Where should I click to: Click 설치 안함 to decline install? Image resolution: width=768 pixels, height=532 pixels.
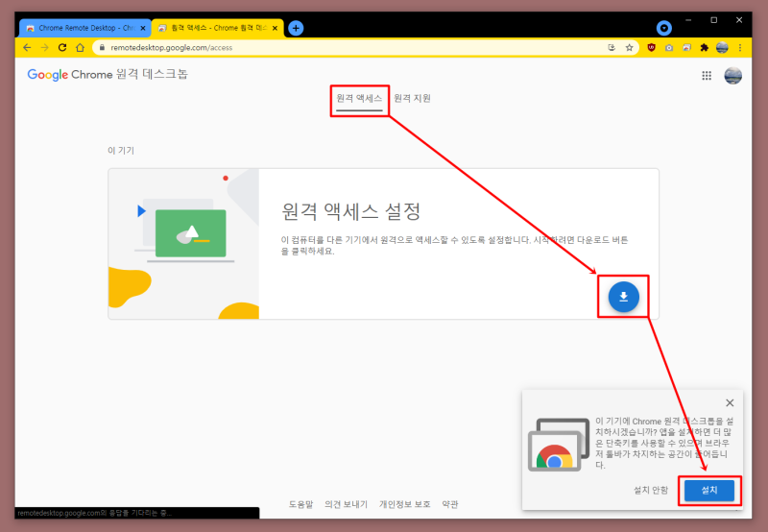[x=651, y=490]
